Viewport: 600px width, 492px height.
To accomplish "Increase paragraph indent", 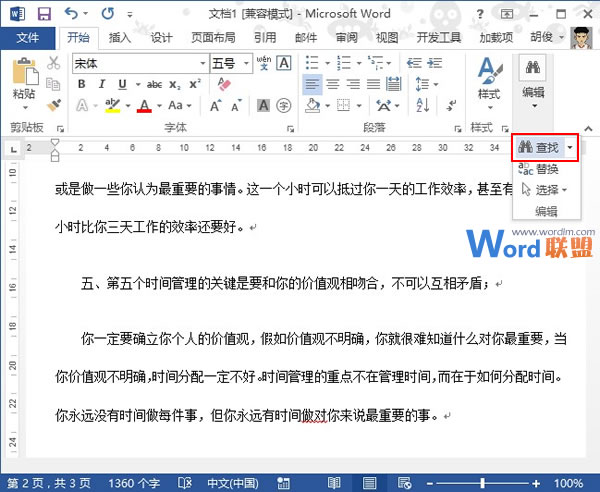I will pyautogui.click(x=435, y=63).
